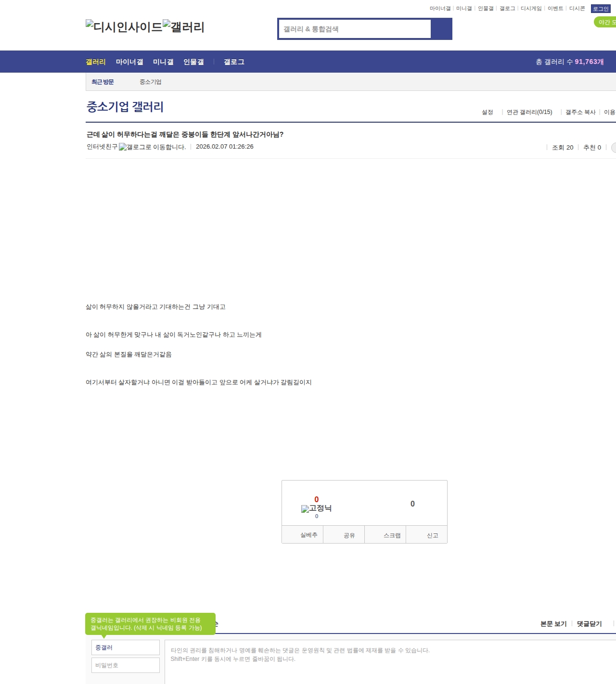Click the 갤러리 logo image
The image size is (616, 684).
(x=183, y=26)
